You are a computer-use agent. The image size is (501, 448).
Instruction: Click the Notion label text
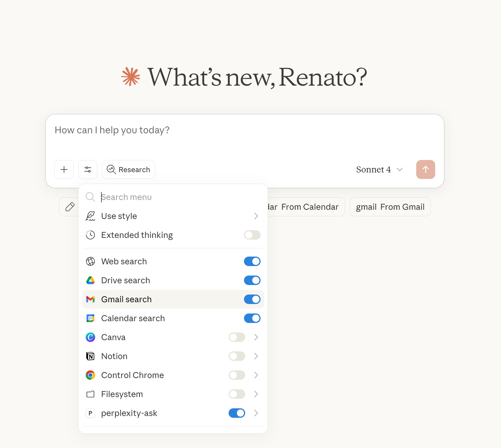tap(114, 356)
